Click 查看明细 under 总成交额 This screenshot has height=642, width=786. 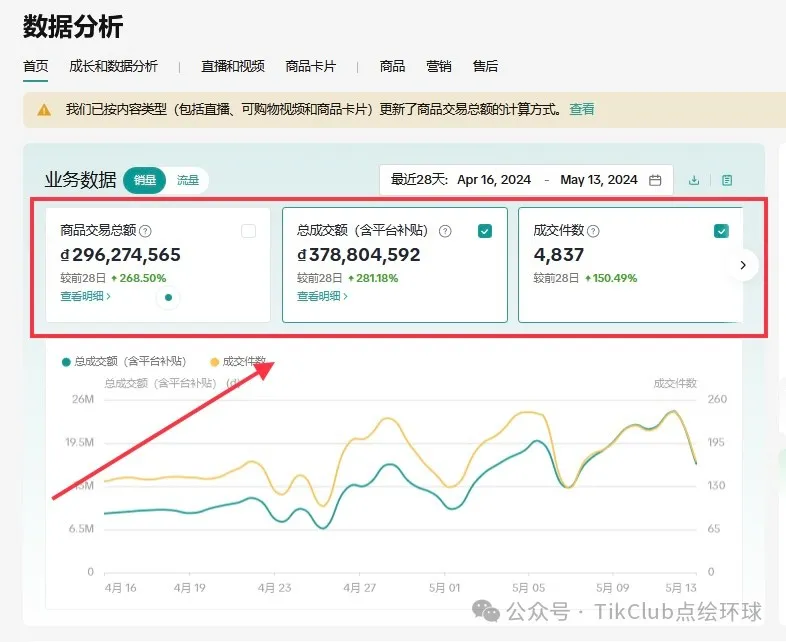click(x=322, y=296)
